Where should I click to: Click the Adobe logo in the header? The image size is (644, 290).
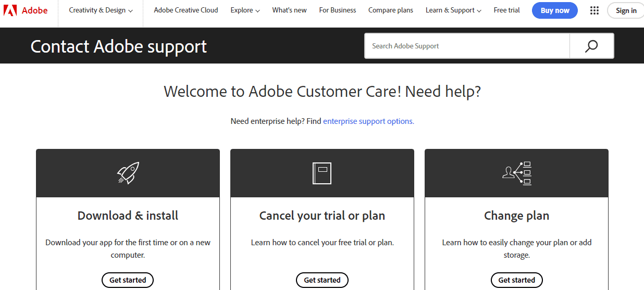pyautogui.click(x=27, y=10)
